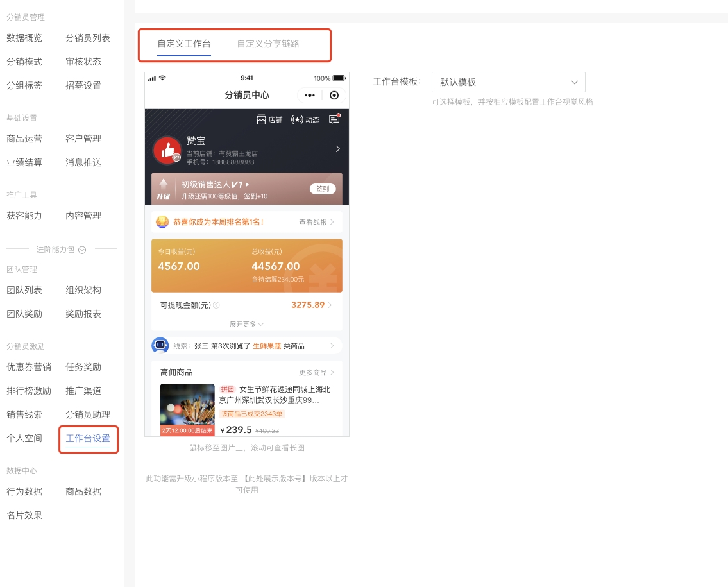
Task: Go to 获客能力
Action: [x=24, y=216]
